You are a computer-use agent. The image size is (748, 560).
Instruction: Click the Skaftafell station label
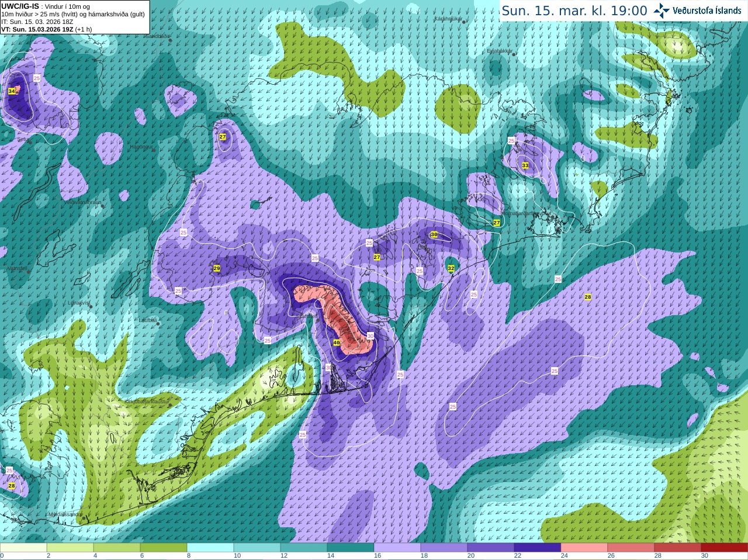pos(307,316)
